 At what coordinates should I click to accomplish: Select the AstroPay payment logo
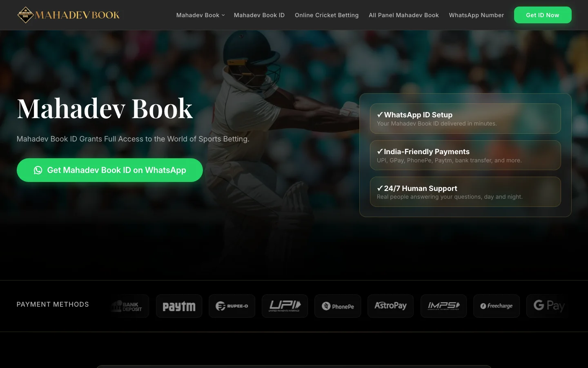[x=390, y=306]
